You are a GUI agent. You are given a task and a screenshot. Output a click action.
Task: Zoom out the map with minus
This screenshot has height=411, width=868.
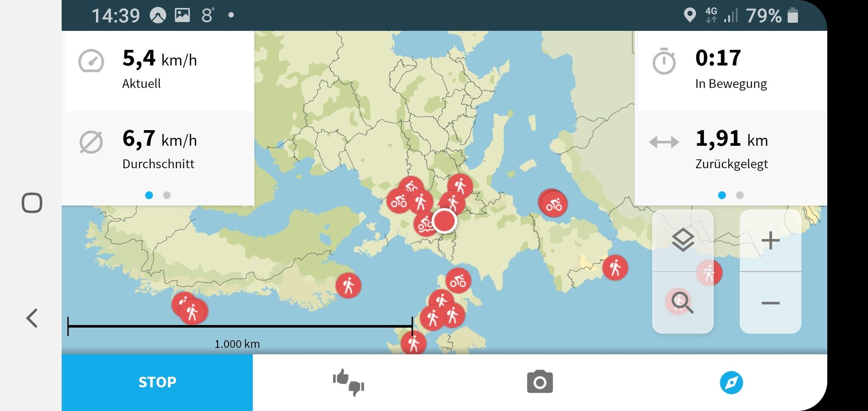(770, 303)
